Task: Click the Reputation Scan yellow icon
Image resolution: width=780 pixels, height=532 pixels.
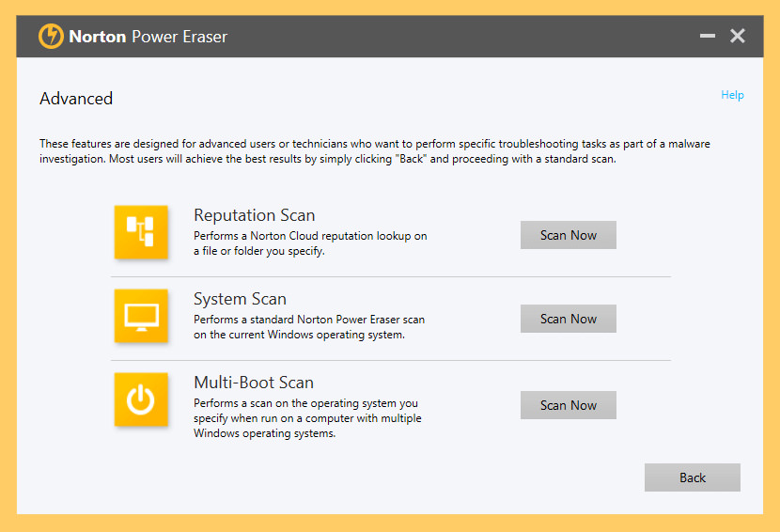Action: tap(141, 232)
